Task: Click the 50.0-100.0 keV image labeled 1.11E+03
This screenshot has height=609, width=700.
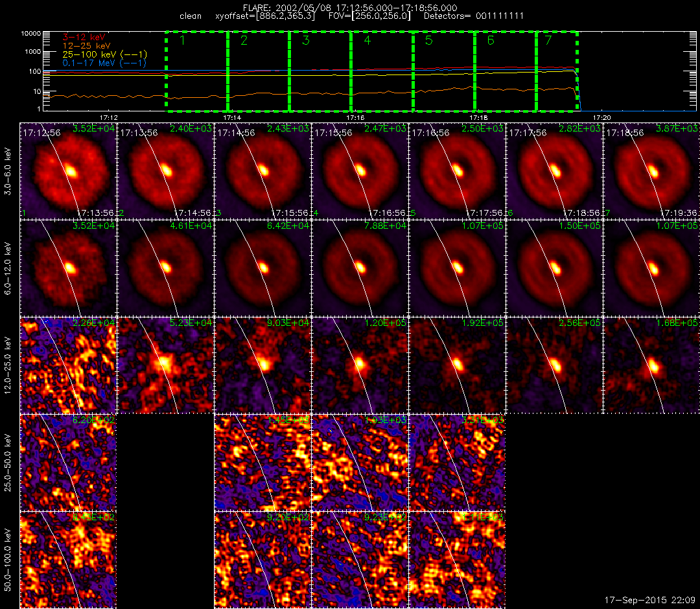Action: [458, 560]
